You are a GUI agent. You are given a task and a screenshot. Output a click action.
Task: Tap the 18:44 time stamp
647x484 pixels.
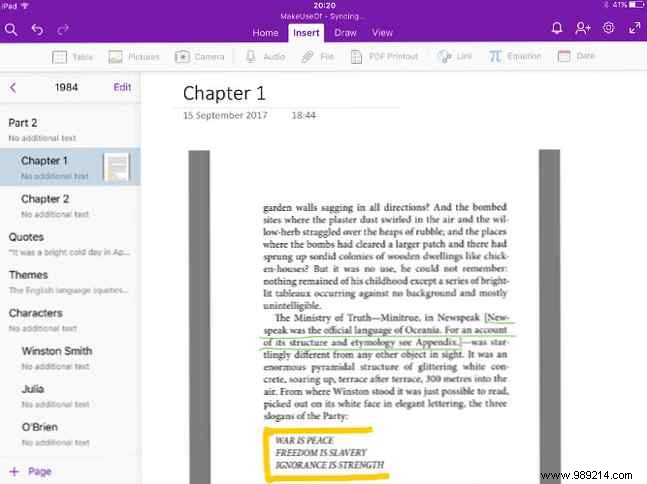[304, 116]
